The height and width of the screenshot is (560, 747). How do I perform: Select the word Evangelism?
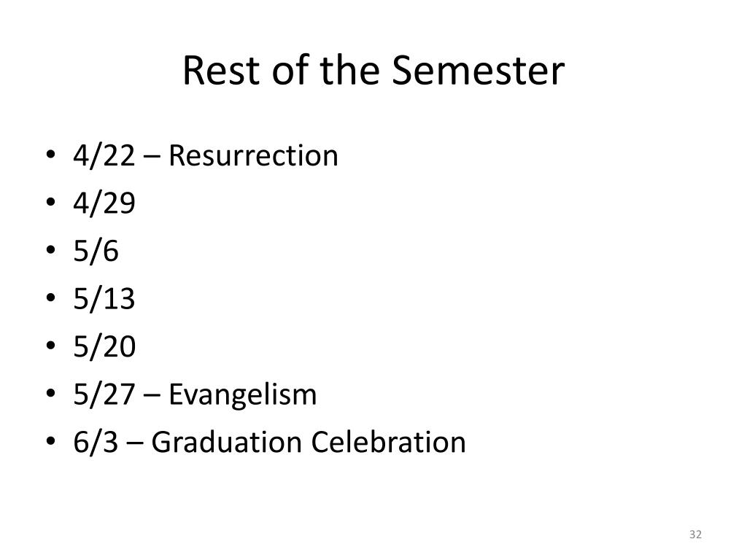242,395
